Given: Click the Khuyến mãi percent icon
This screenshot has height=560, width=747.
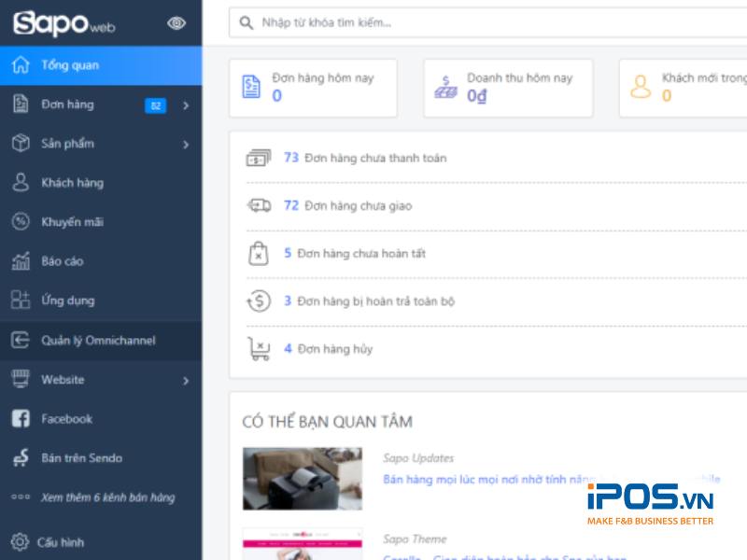Looking at the screenshot, I should tap(21, 222).
